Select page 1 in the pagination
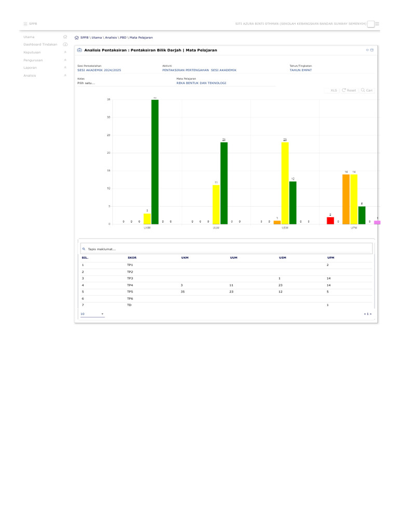Screen dimensions: 399x532 click(368, 314)
